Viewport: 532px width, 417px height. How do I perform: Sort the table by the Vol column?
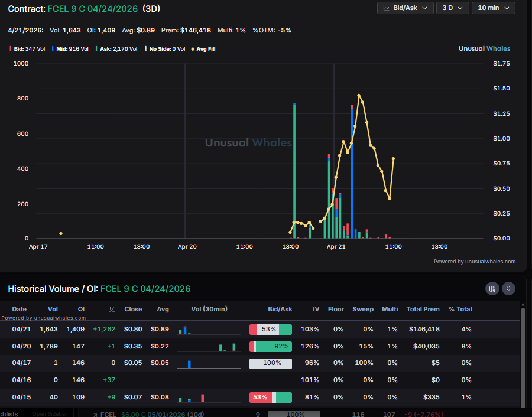pyautogui.click(x=53, y=309)
